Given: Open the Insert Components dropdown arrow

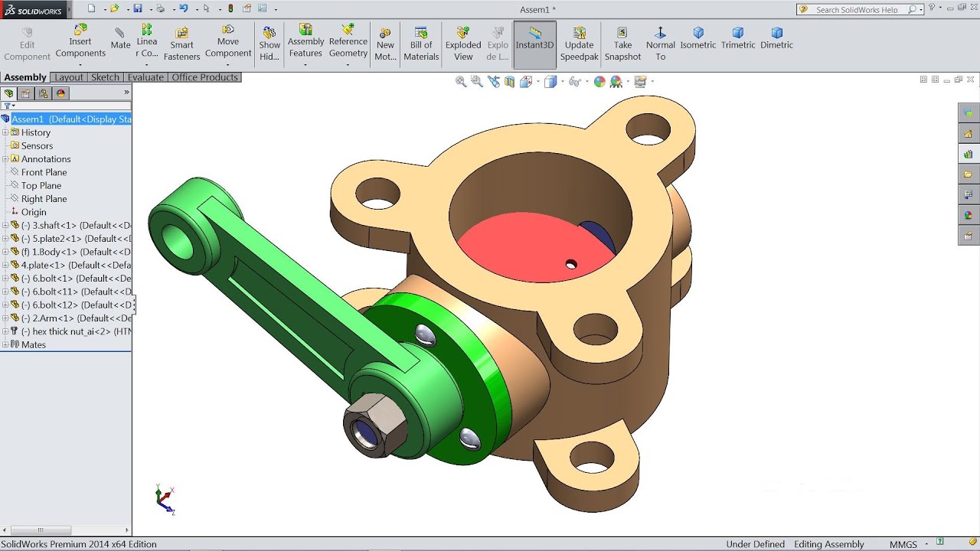Looking at the screenshot, I should (80, 65).
